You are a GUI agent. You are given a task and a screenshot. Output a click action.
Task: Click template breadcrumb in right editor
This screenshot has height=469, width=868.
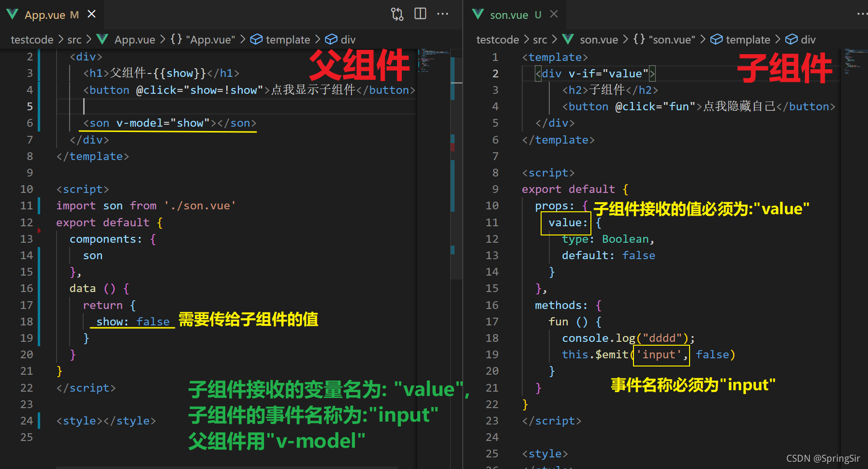(748, 40)
